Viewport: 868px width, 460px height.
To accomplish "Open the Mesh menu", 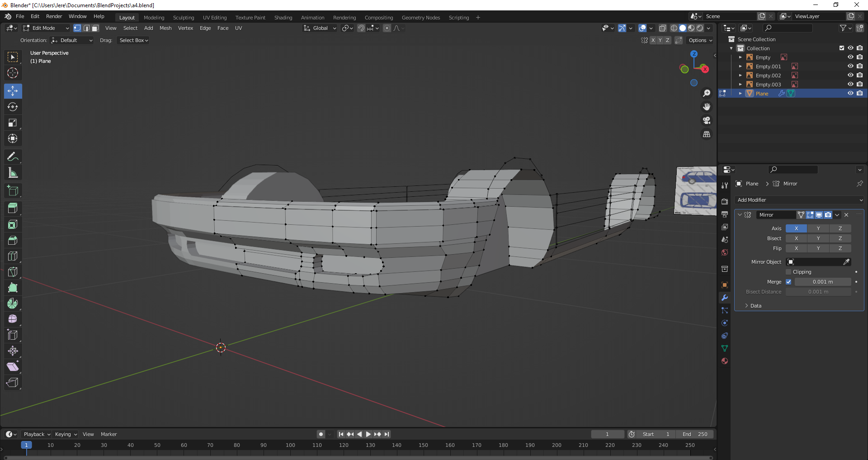I will point(165,28).
